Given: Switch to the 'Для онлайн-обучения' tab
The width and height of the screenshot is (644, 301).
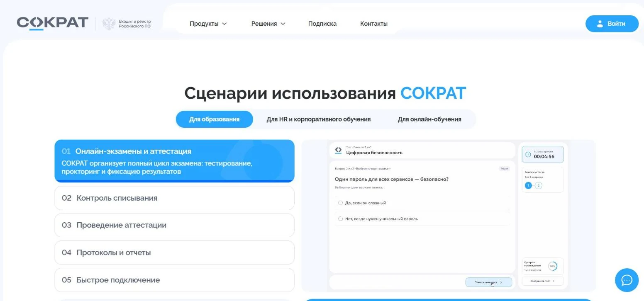Looking at the screenshot, I should pyautogui.click(x=429, y=119).
